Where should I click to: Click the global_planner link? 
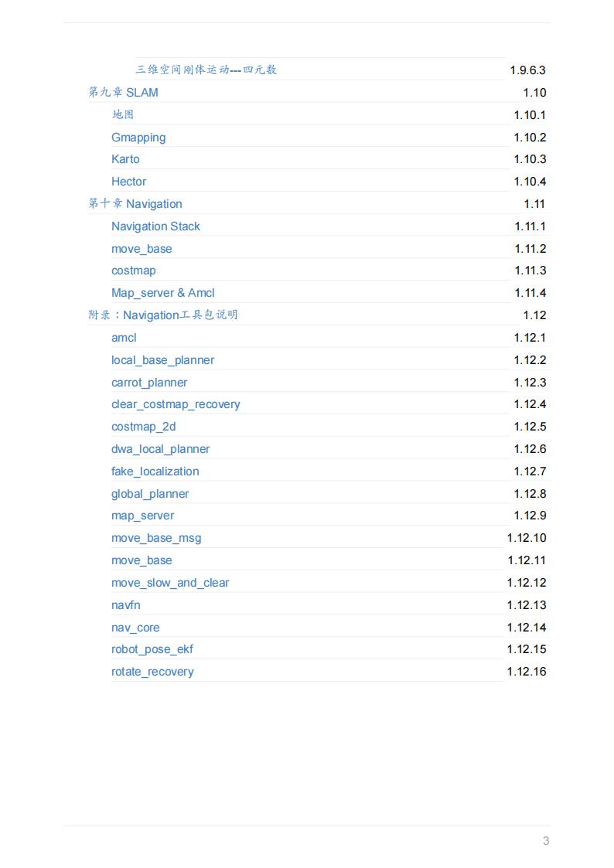pos(150,494)
